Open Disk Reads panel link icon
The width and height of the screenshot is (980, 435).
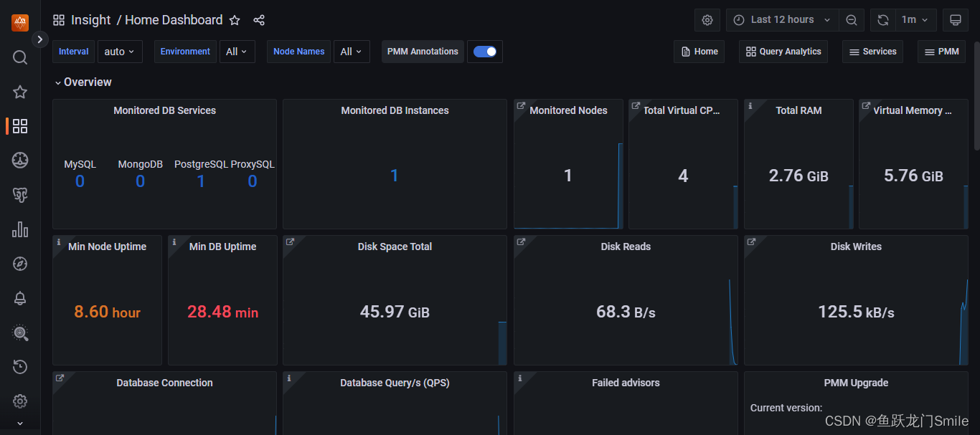click(x=520, y=242)
